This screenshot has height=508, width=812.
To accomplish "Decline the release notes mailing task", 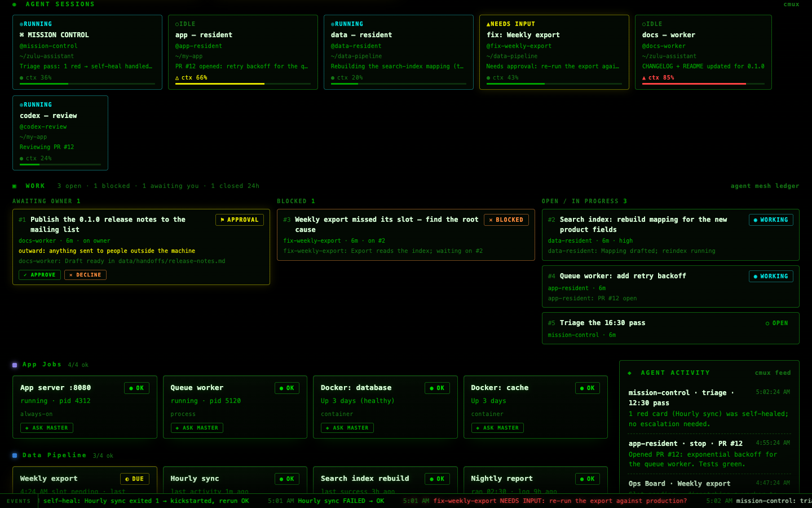I will click(85, 275).
